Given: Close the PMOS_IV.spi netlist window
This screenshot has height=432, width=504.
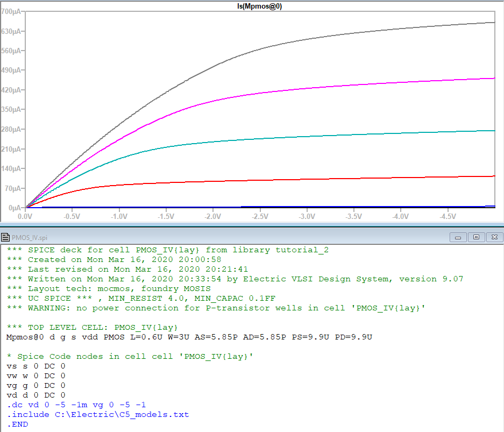Looking at the screenshot, I should click(x=495, y=237).
